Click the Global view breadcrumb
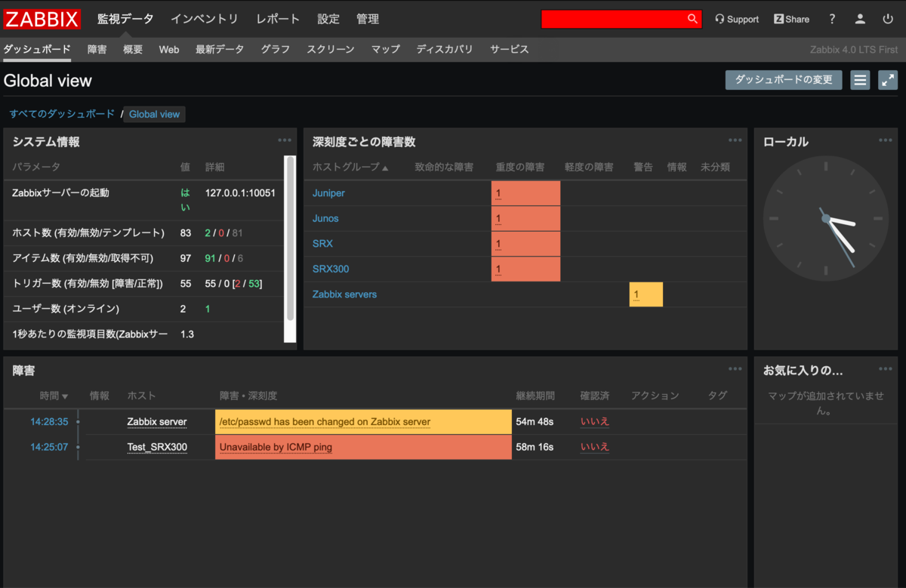The image size is (906, 588). tap(155, 114)
